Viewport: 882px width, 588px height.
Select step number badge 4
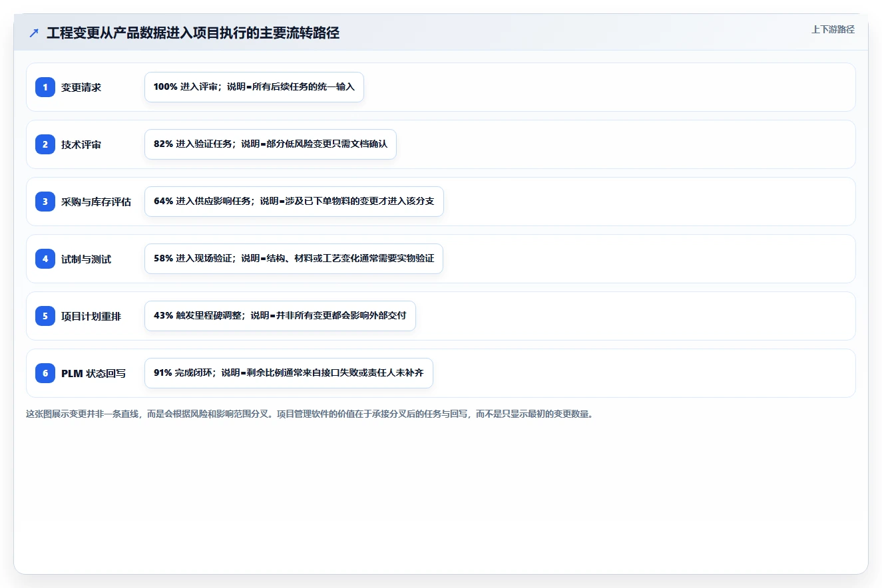pos(45,259)
